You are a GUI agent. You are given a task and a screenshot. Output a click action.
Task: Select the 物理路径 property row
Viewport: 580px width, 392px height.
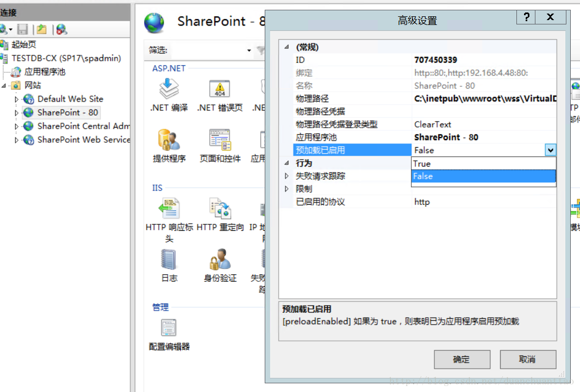pos(425,99)
